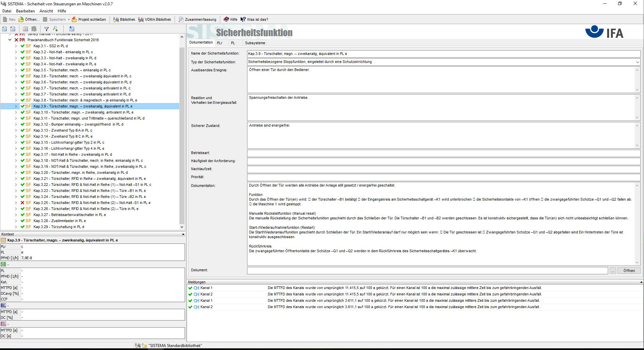Image resolution: width=644 pixels, height=350 pixels.
Task: Click the red X status icon of Kap.3.25
Action: point(22,203)
